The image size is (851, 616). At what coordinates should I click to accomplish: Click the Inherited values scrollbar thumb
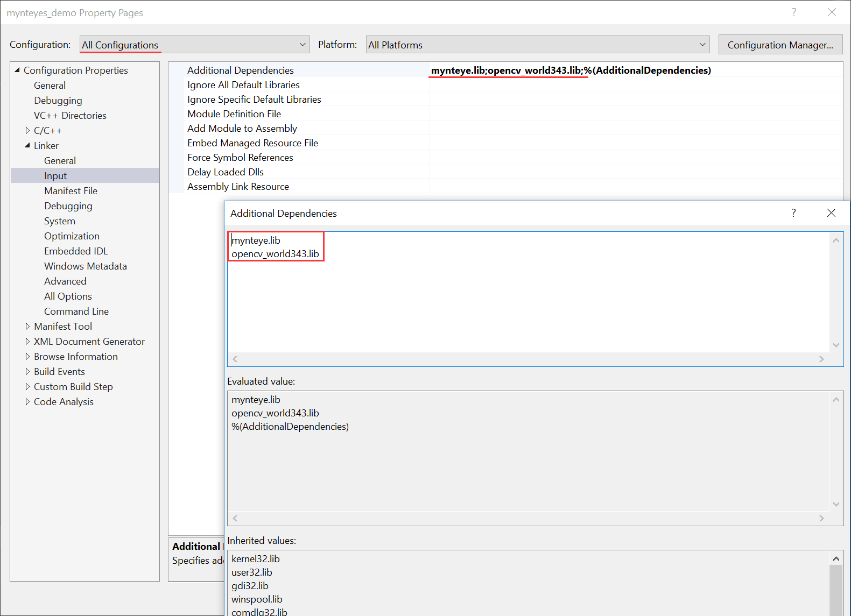pos(836,591)
